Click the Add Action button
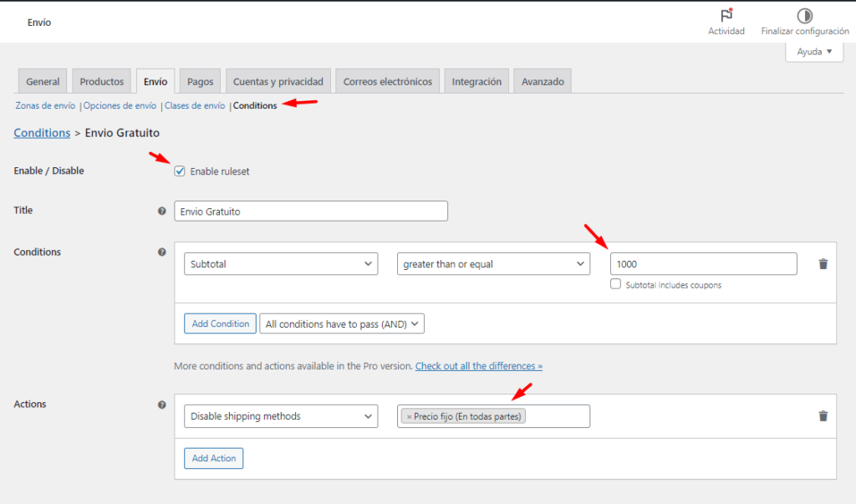856x504 pixels. point(213,458)
